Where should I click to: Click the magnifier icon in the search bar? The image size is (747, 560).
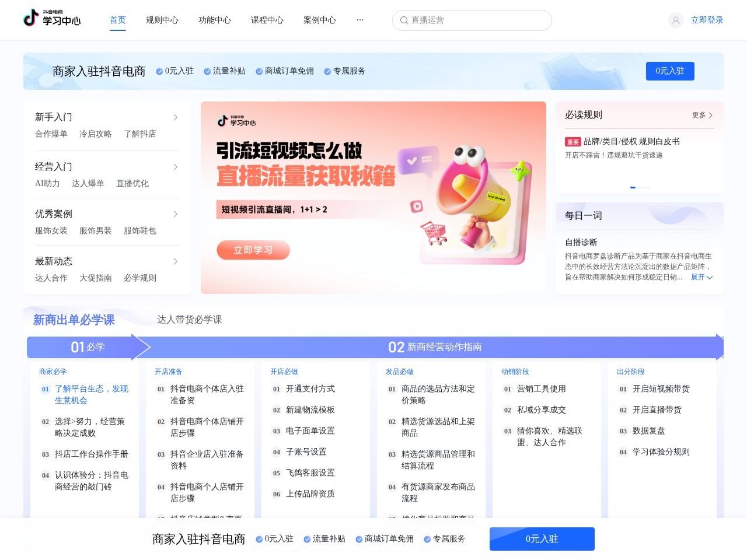click(404, 20)
